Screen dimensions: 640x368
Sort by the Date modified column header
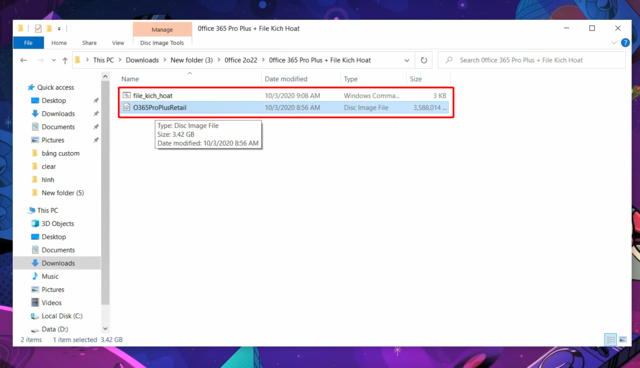[286, 79]
